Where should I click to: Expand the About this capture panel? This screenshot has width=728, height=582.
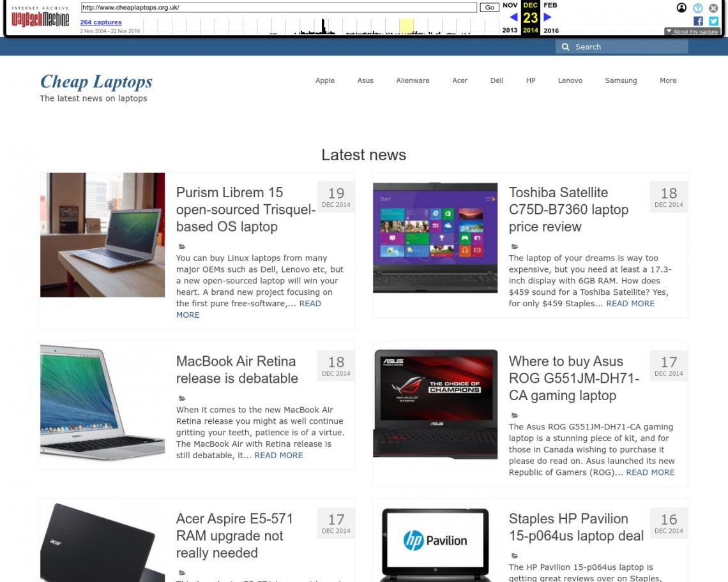692,31
